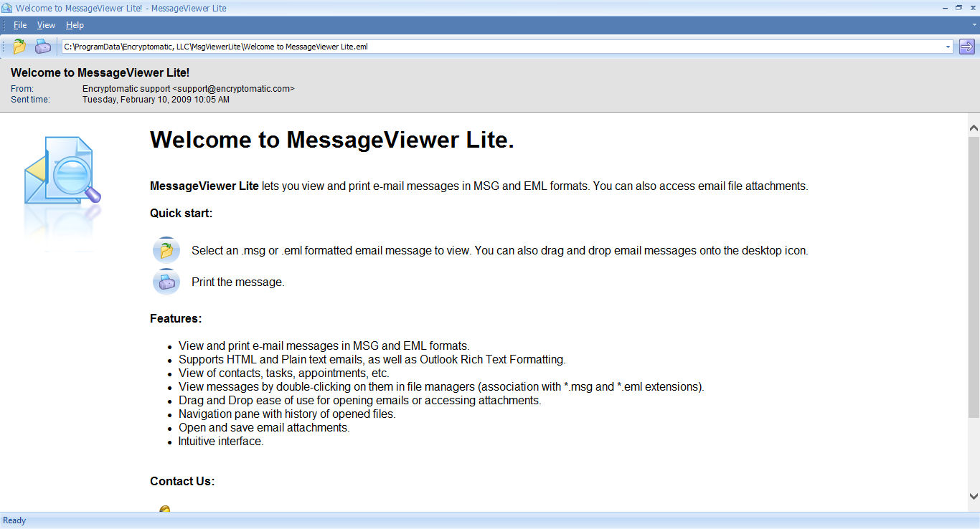Click the sent time 'Tuesday, February 10, 2009 10:05 AM'
This screenshot has width=980, height=529.
tap(156, 100)
